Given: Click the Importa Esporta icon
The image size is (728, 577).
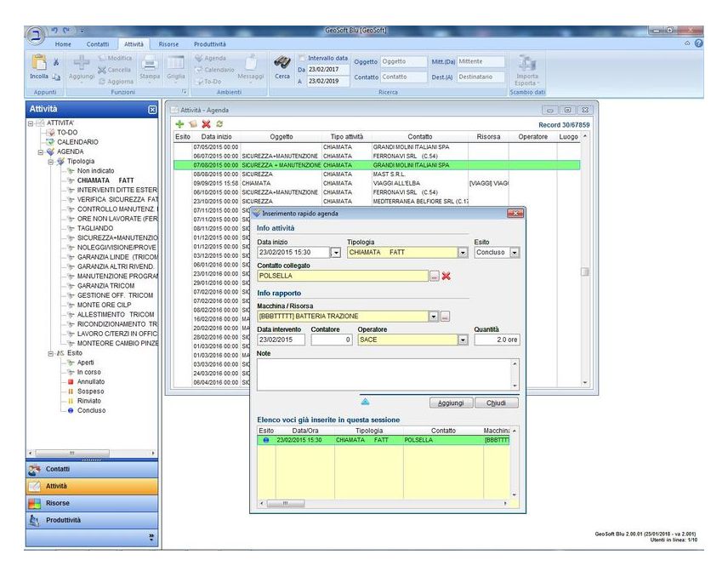Looking at the screenshot, I should [527, 62].
